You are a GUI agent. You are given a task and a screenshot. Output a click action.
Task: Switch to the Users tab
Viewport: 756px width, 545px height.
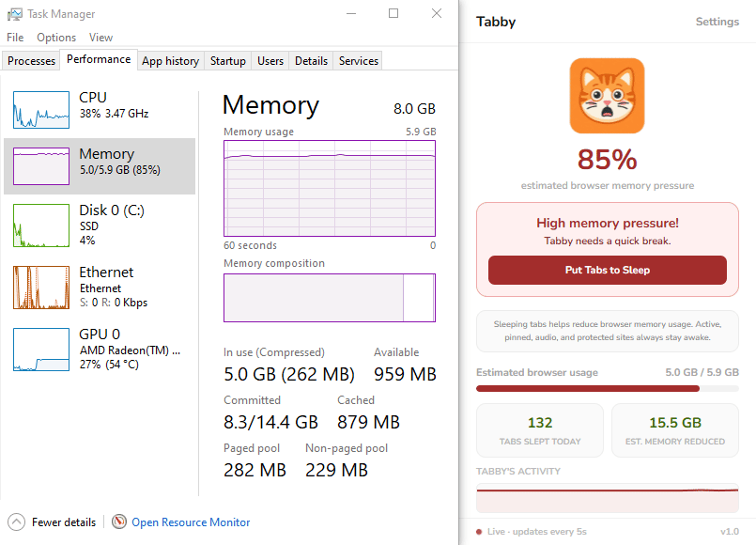point(270,61)
